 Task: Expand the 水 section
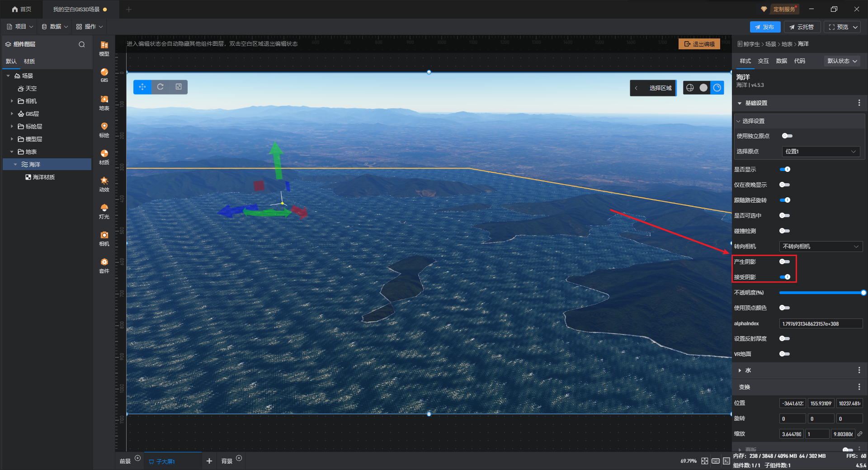tap(740, 370)
